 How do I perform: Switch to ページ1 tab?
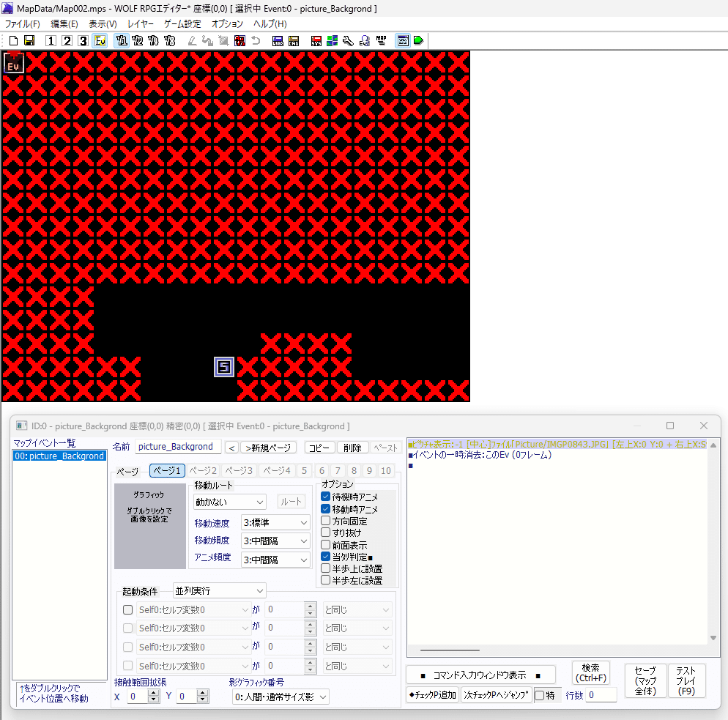click(x=167, y=470)
